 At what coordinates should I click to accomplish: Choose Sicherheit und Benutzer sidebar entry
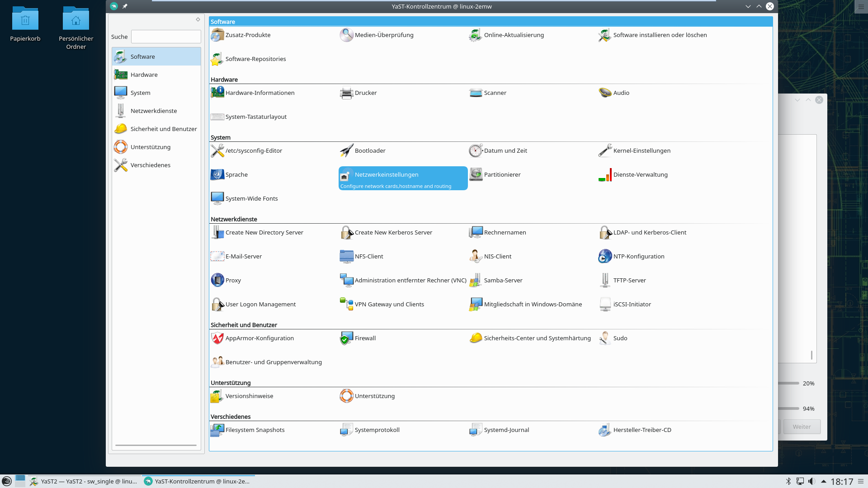[164, 129]
